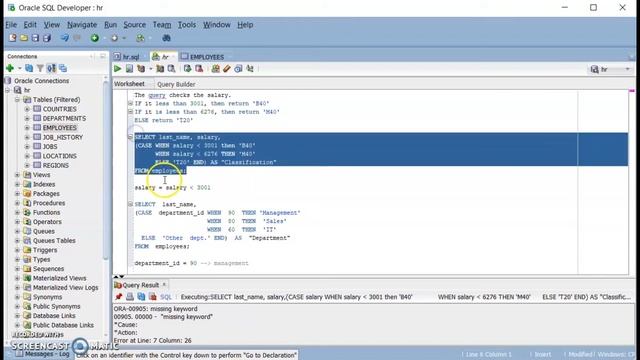
Task: Click the SQL link in Query Result toolbar
Action: pos(166,297)
